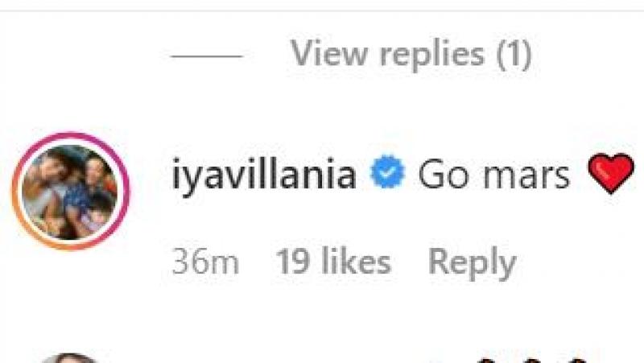Image resolution: width=644 pixels, height=363 pixels.
Task: Click the word 'likes' beside 19
Action: click(356, 261)
